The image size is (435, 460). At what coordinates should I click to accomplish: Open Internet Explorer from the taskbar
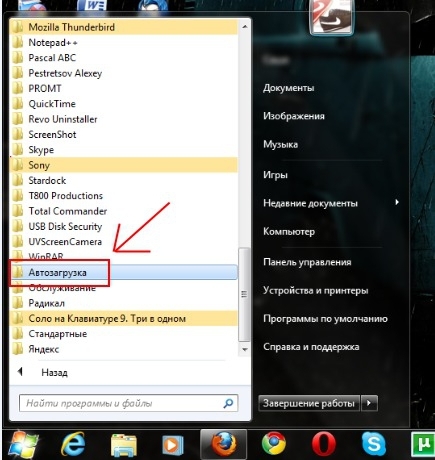point(73,444)
